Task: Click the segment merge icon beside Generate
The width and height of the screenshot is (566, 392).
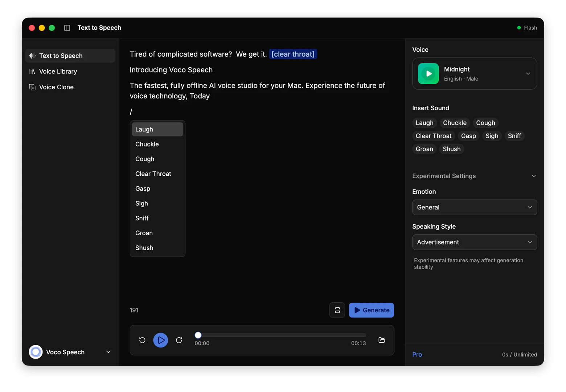Action: (337, 310)
